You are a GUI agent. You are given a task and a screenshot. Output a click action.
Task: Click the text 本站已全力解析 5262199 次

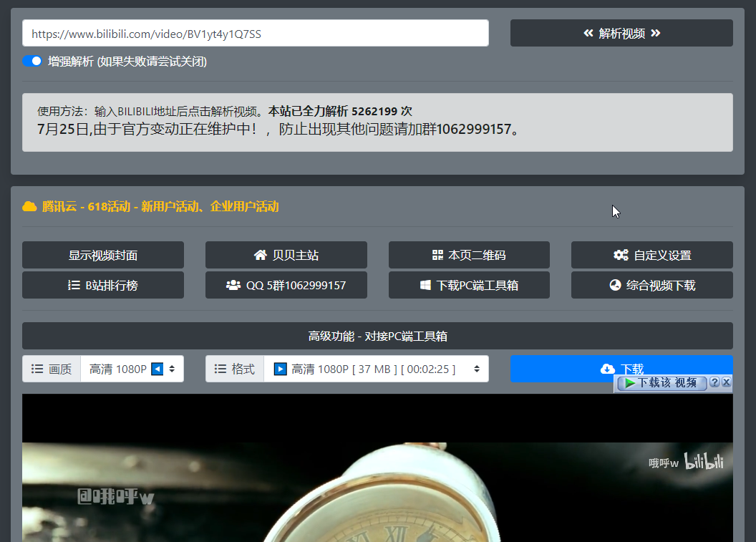pyautogui.click(x=340, y=112)
